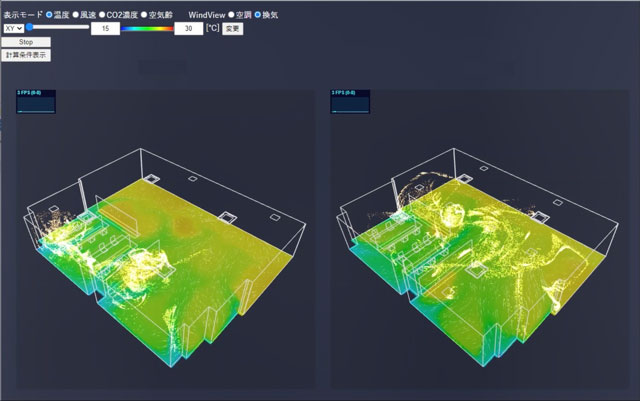Viewport: 640px width, 401px height.
Task: Click the 表示モード label
Action: [x=22, y=15]
